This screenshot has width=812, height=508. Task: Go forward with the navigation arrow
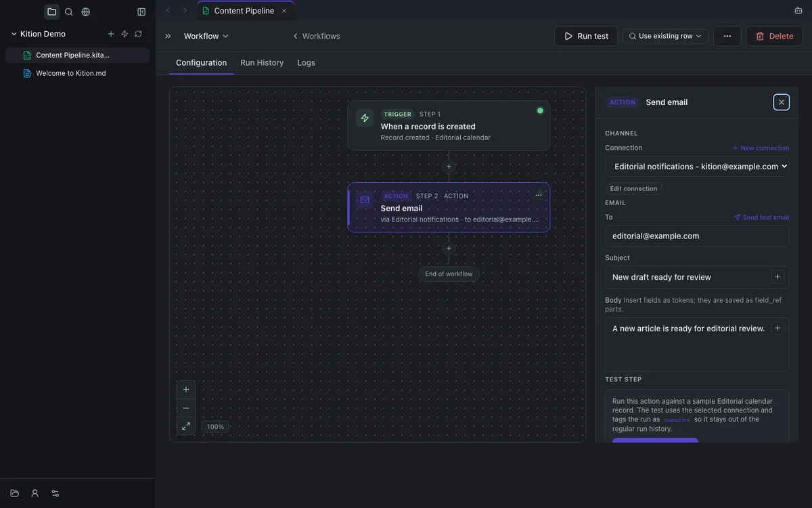click(185, 10)
